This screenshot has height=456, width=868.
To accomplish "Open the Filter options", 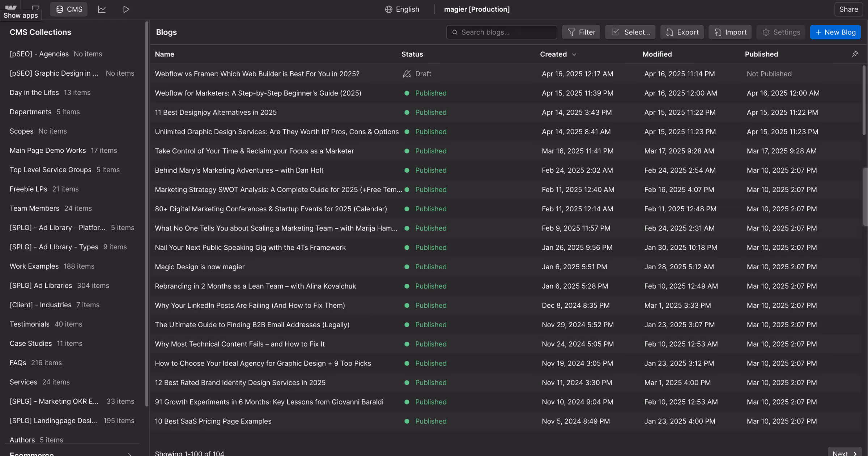I will click(581, 32).
